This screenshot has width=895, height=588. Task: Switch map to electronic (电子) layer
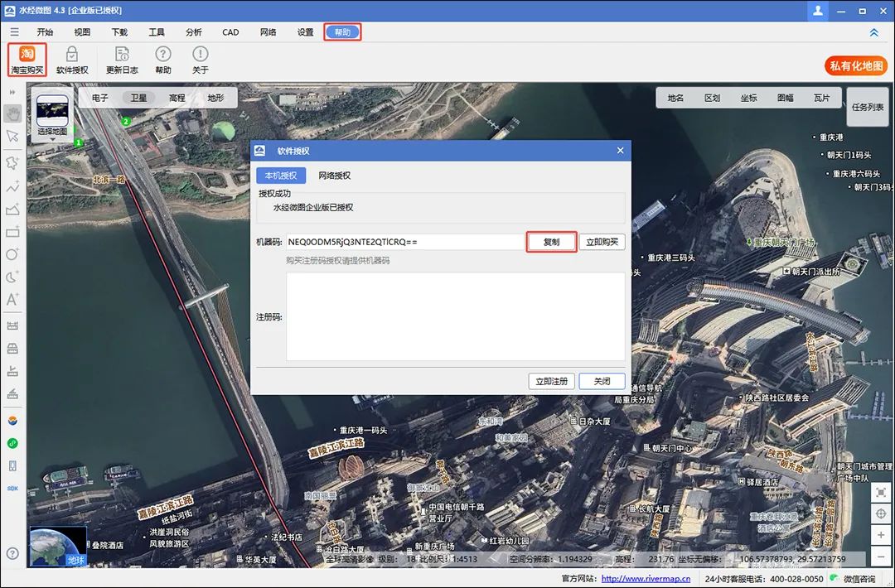100,98
